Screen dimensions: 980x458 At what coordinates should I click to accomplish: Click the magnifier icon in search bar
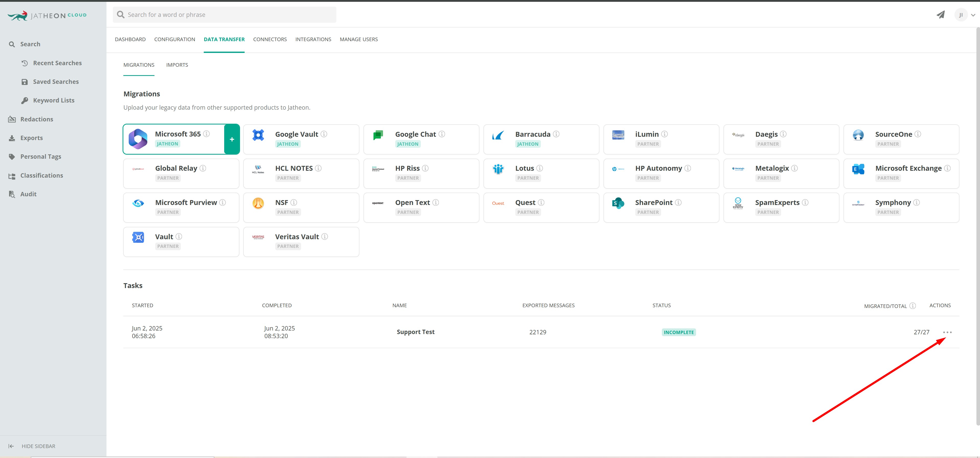coord(121,15)
